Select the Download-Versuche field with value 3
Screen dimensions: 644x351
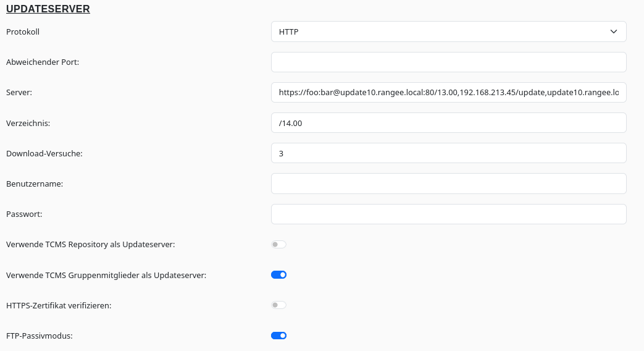click(448, 153)
